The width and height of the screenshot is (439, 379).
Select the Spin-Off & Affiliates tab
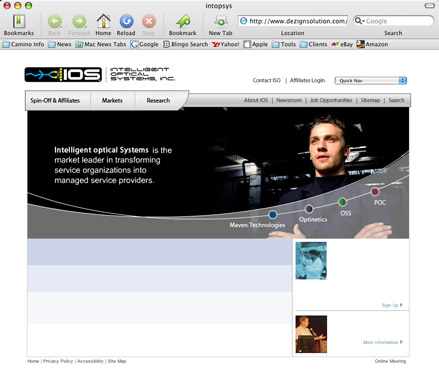point(55,100)
